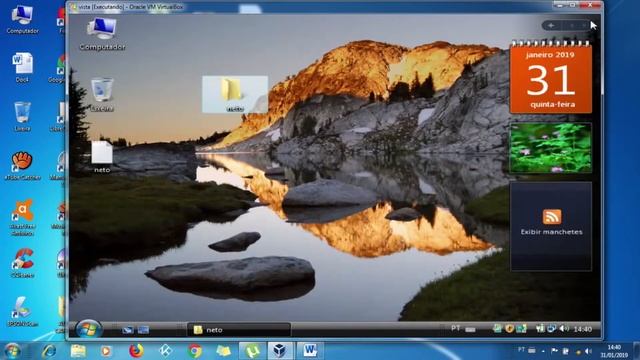This screenshot has height=360, width=640.
Task: Switch to VirtualBox on host taskbar
Action: tap(280, 351)
